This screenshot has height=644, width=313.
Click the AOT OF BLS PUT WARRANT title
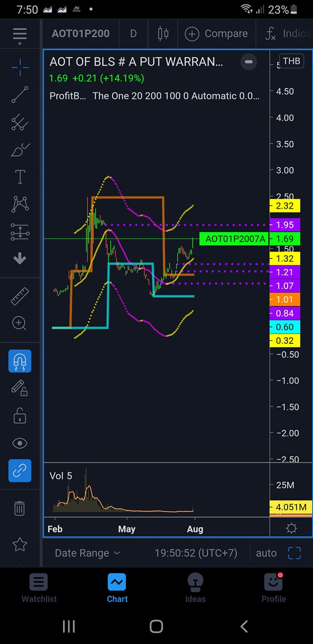coord(136,62)
